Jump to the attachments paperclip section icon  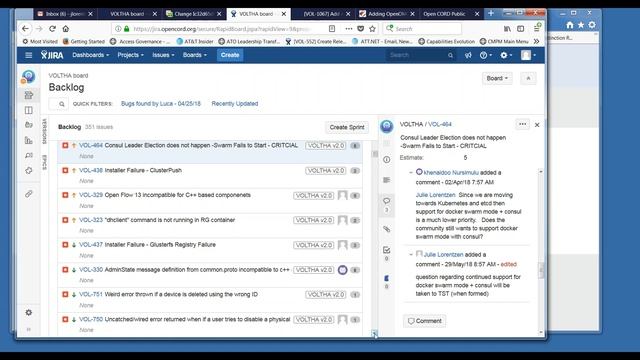pos(387,229)
